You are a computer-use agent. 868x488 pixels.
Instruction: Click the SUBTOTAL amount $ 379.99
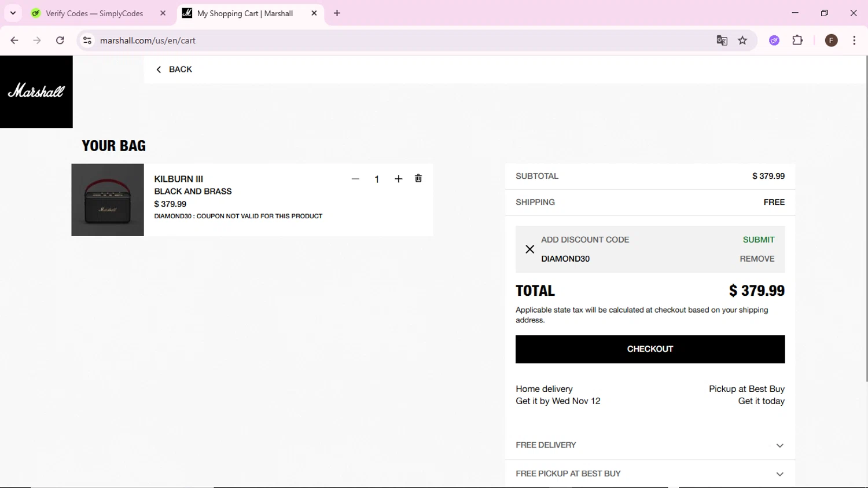768,176
